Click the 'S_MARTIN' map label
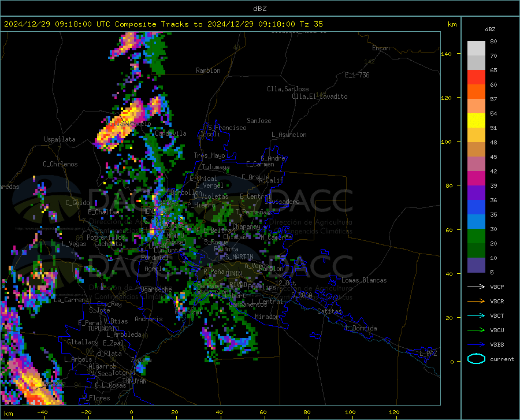 (x=239, y=257)
